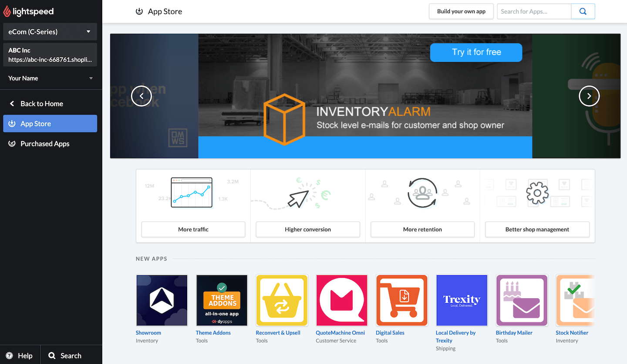This screenshot has width=627, height=364.
Task: Click Showroom link
Action: pyautogui.click(x=148, y=333)
